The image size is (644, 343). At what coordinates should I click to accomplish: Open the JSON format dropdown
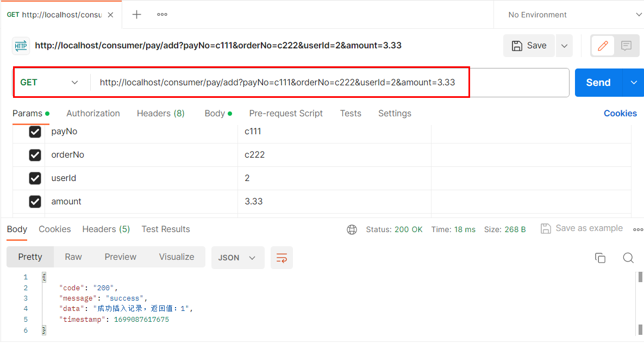point(238,258)
